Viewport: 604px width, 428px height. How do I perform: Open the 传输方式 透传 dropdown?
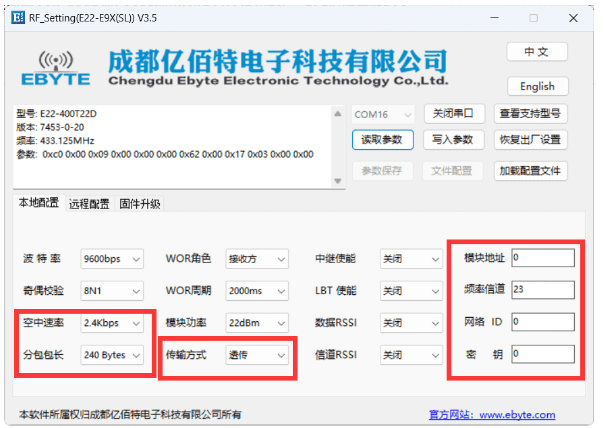[x=257, y=355]
